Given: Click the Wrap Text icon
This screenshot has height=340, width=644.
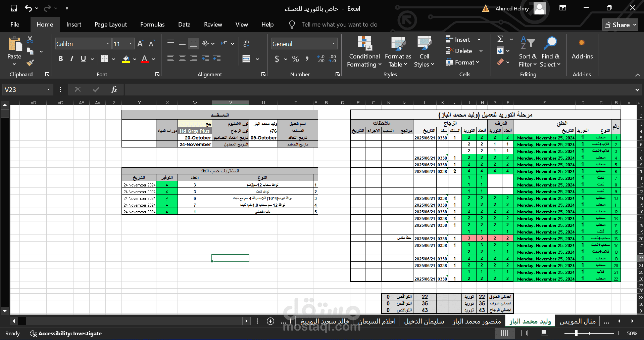Looking at the screenshot, I should pyautogui.click(x=246, y=43).
